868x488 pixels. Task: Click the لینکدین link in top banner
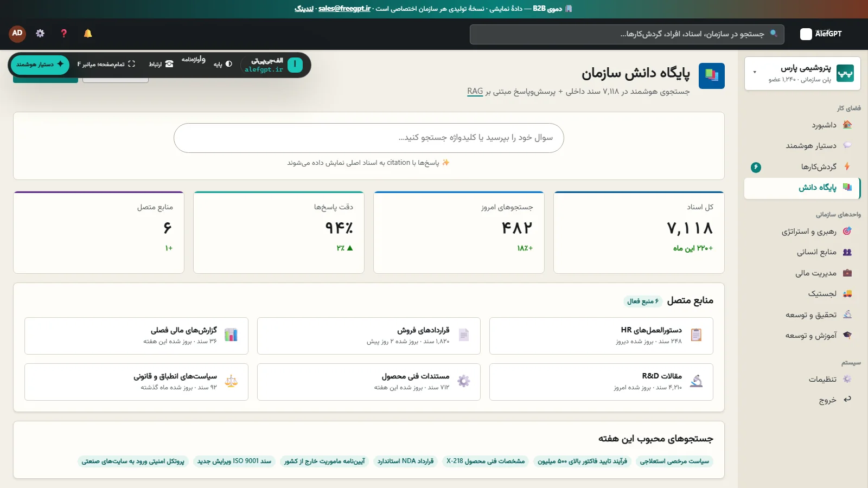pos(304,9)
